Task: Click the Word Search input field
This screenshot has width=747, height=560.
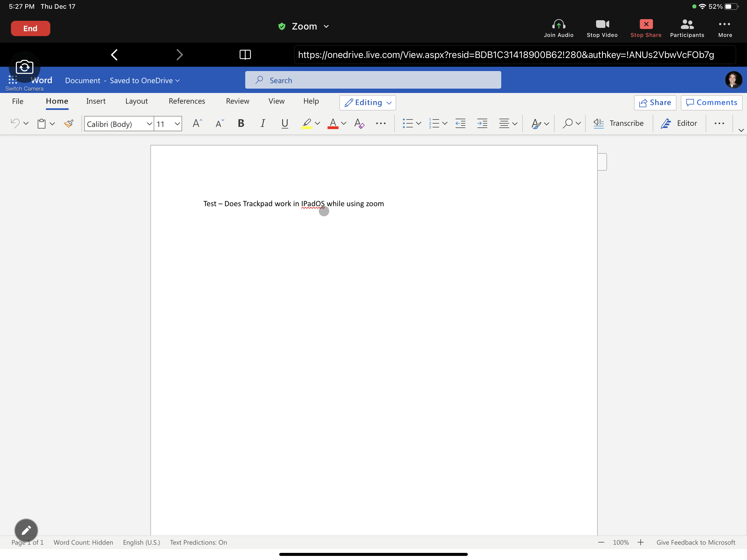Action: pyautogui.click(x=373, y=80)
